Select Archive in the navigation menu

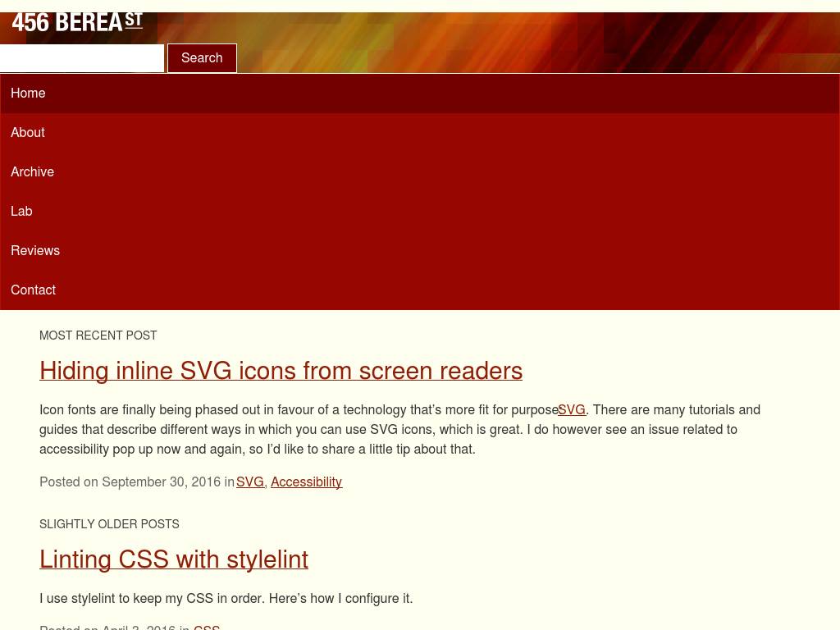point(32,172)
